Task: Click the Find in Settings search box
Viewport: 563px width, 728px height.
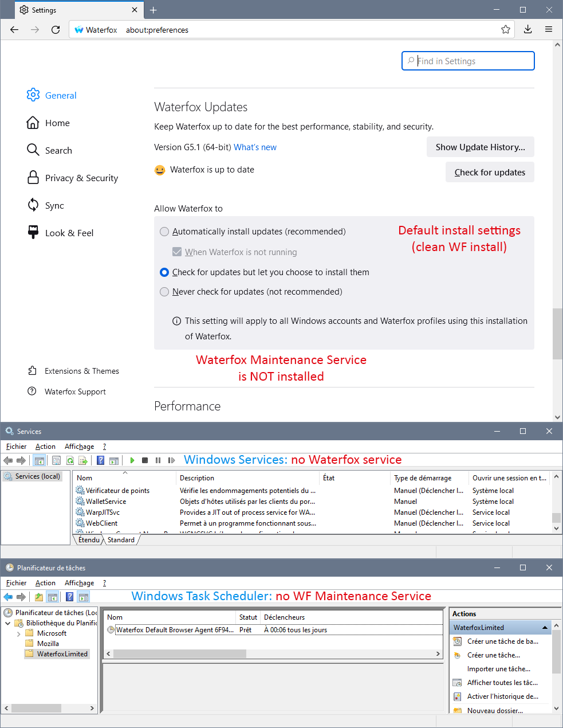Action: tap(468, 61)
